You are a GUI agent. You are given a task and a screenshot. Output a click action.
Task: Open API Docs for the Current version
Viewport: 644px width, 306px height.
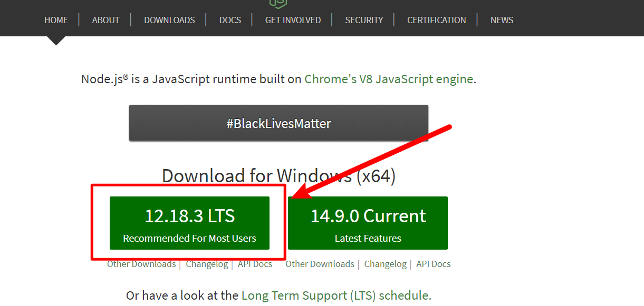click(x=433, y=264)
